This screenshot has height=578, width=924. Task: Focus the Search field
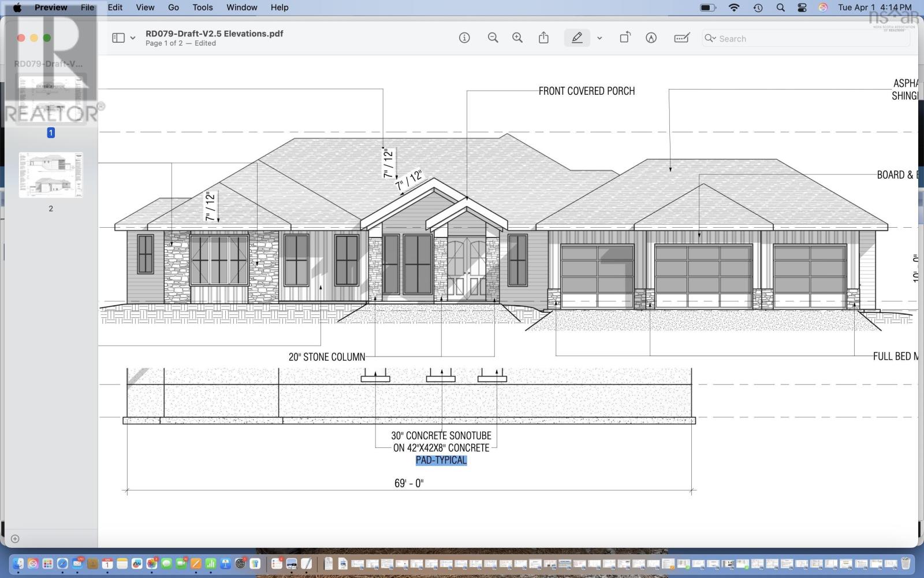coord(806,38)
